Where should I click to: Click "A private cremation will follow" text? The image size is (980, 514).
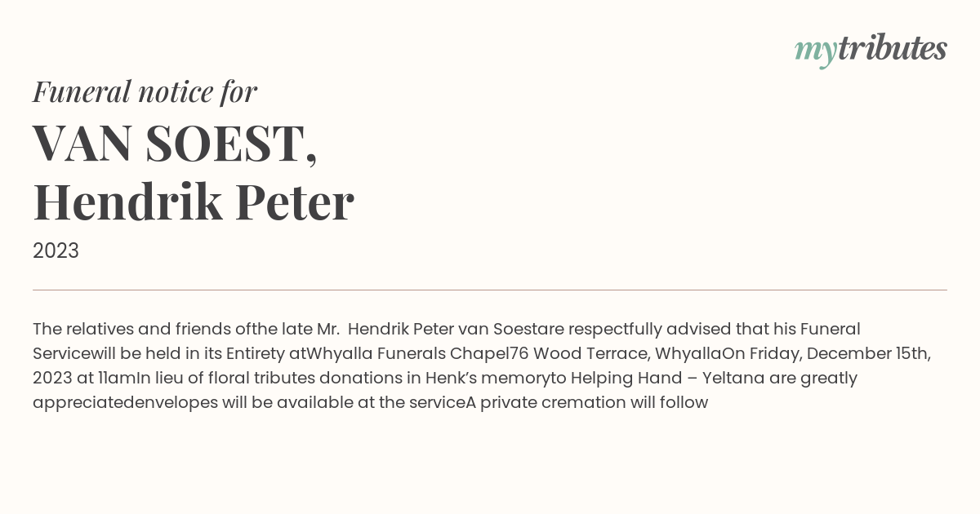(587, 402)
